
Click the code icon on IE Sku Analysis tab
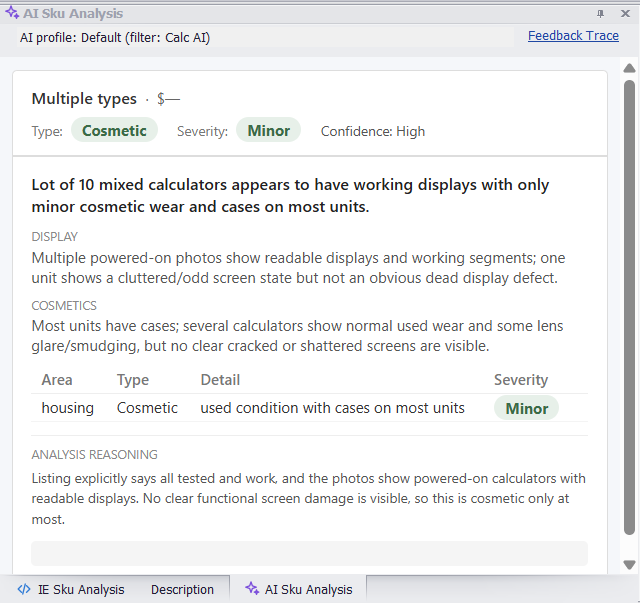pos(24,589)
